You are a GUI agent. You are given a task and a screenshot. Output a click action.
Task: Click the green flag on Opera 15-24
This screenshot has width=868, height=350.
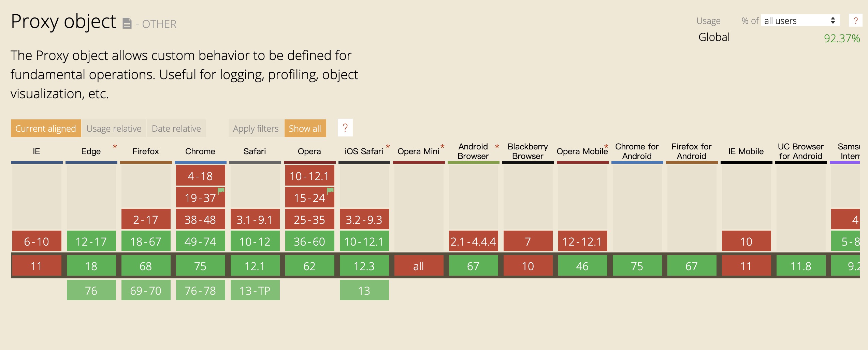tap(330, 191)
